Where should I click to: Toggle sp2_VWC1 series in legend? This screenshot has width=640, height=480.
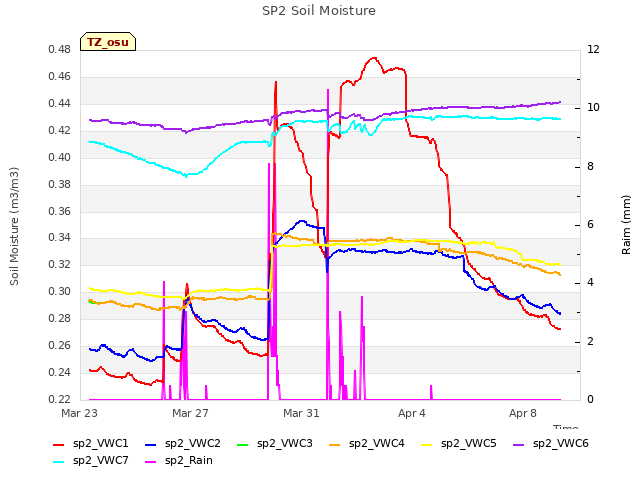(x=91, y=444)
